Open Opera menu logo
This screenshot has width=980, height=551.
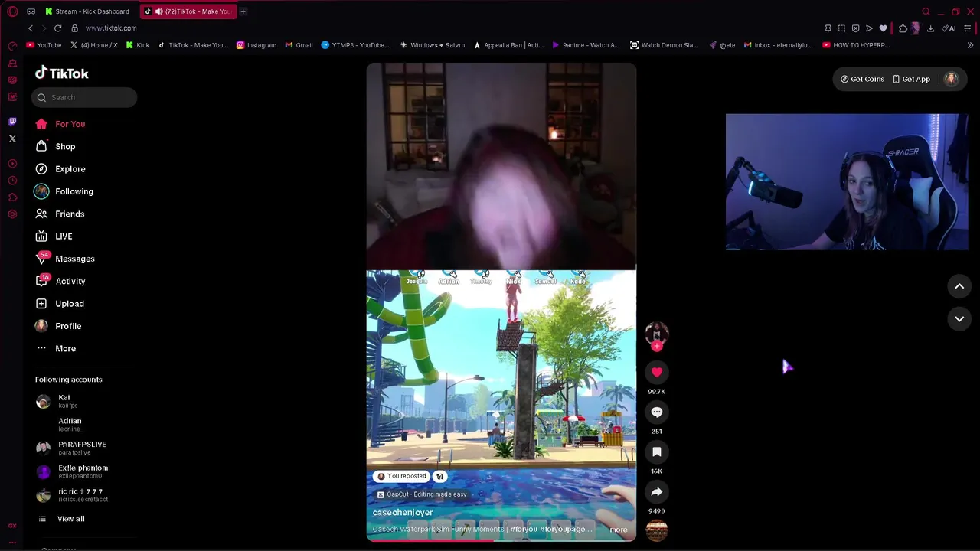pos(12,11)
